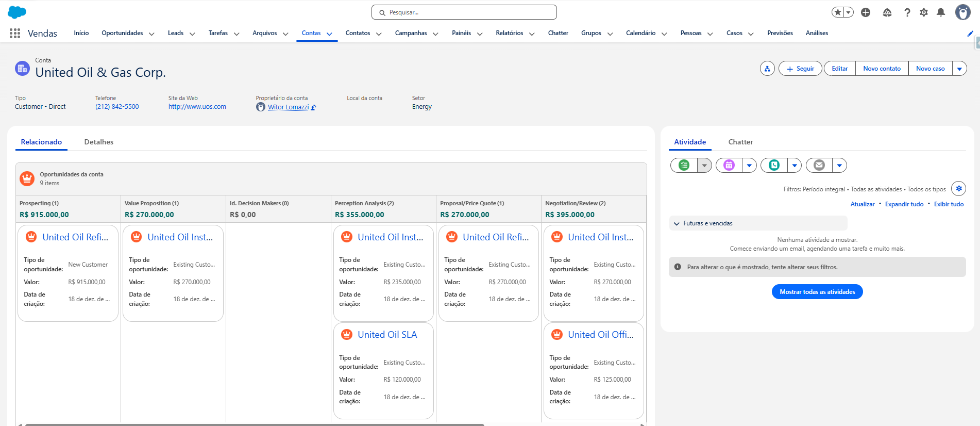The width and height of the screenshot is (980, 426).
Task: Click the search magnifier icon
Action: tap(382, 12)
